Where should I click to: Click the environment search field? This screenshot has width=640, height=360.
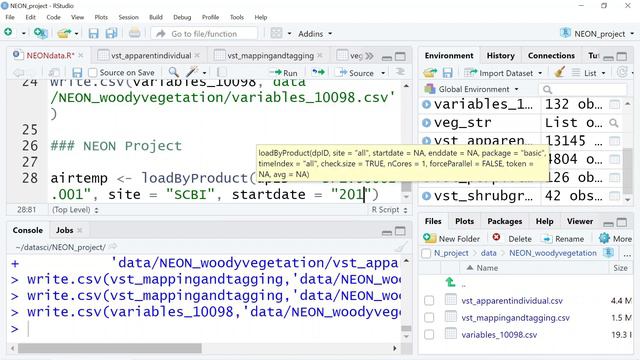(584, 89)
